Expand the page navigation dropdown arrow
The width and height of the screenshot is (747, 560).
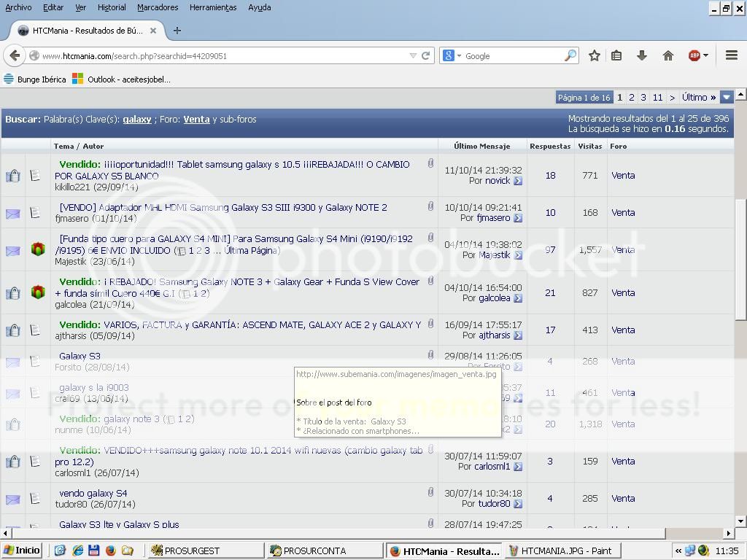point(727,98)
